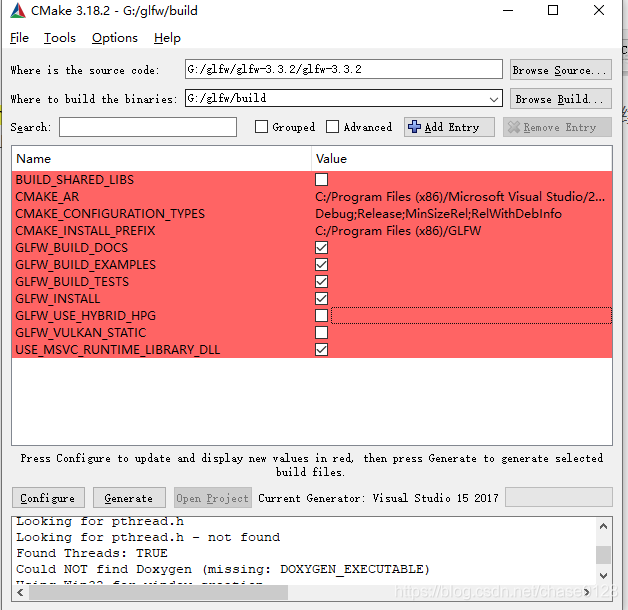Open the Help menu

click(x=167, y=38)
